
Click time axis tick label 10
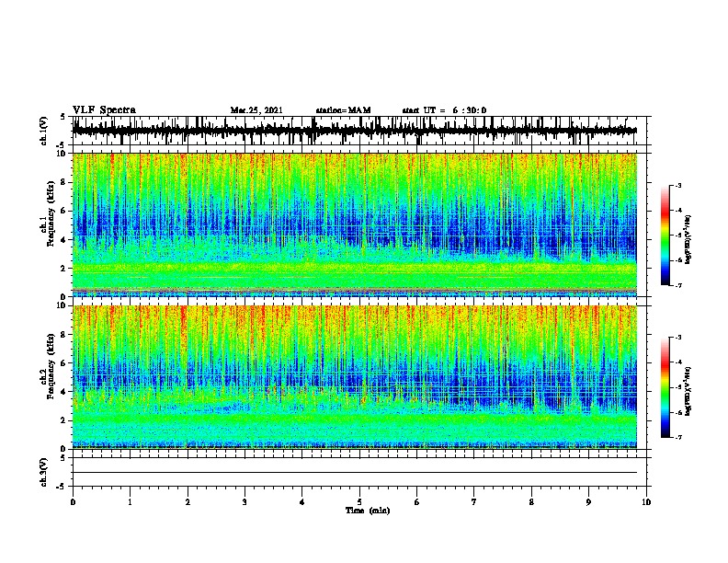[x=646, y=501]
